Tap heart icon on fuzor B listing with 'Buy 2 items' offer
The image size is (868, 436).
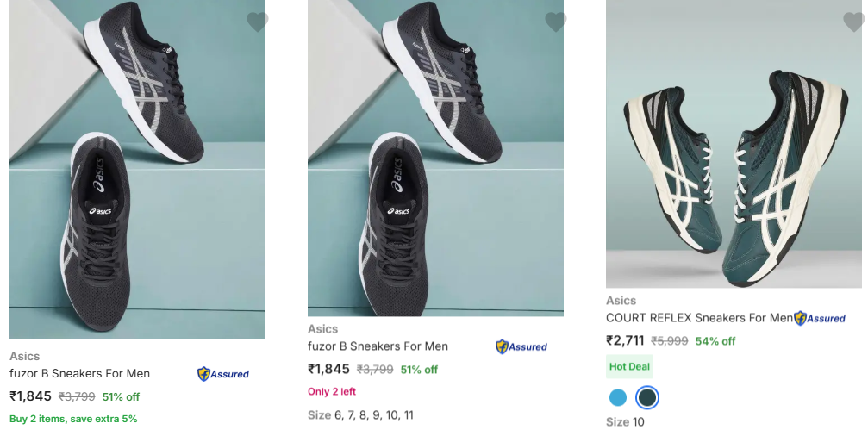(257, 22)
